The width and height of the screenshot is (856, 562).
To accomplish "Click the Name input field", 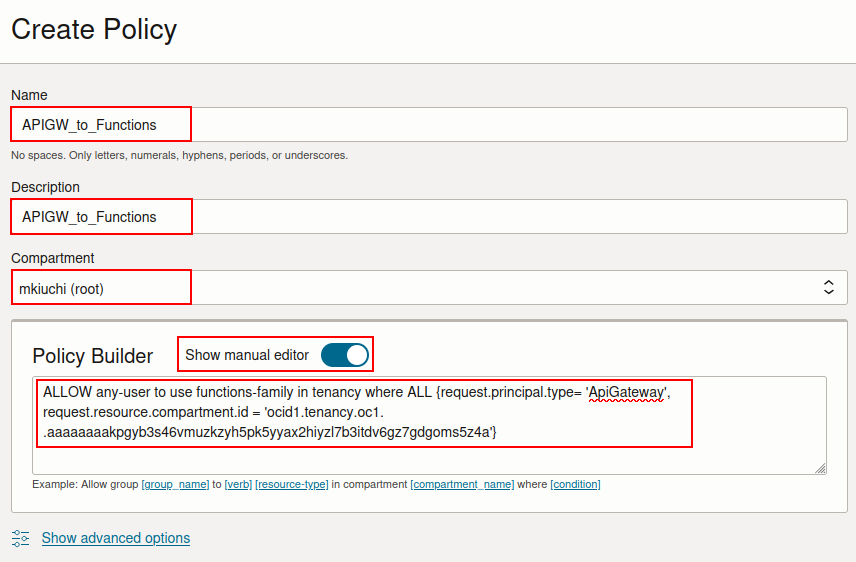I will 429,125.
